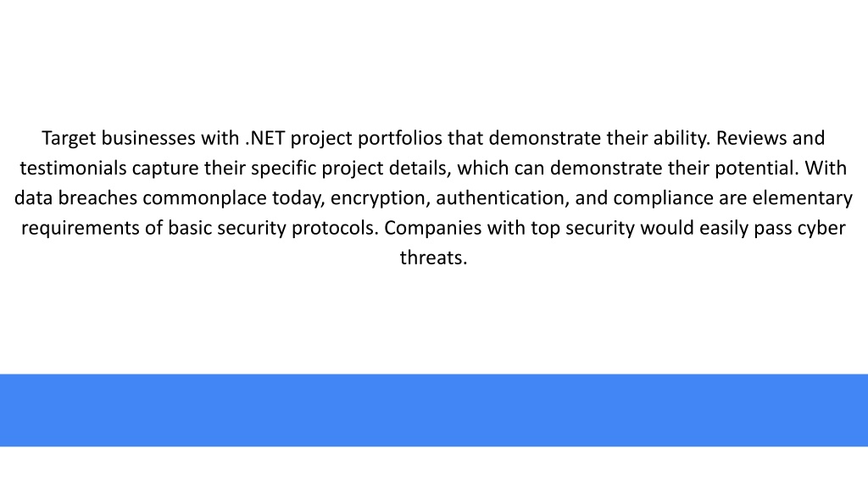Viewport: 868px width, 488px height.
Task: Click the word "compliance" in third line
Action: click(663, 198)
